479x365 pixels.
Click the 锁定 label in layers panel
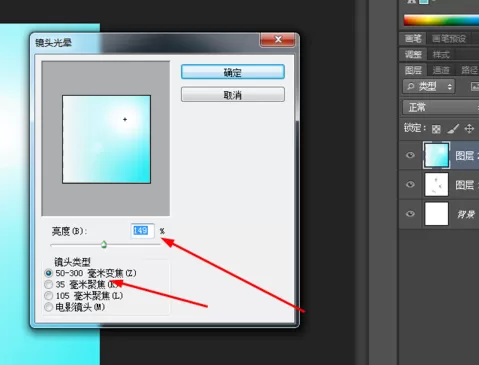[415, 128]
